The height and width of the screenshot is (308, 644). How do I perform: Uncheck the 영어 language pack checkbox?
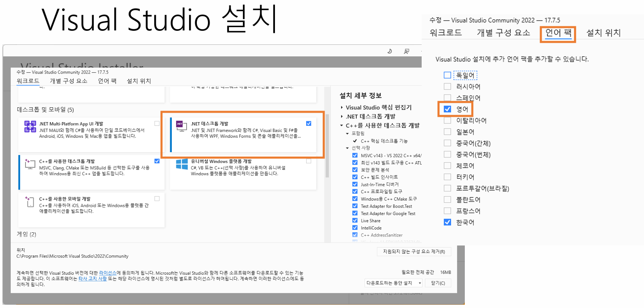click(448, 109)
